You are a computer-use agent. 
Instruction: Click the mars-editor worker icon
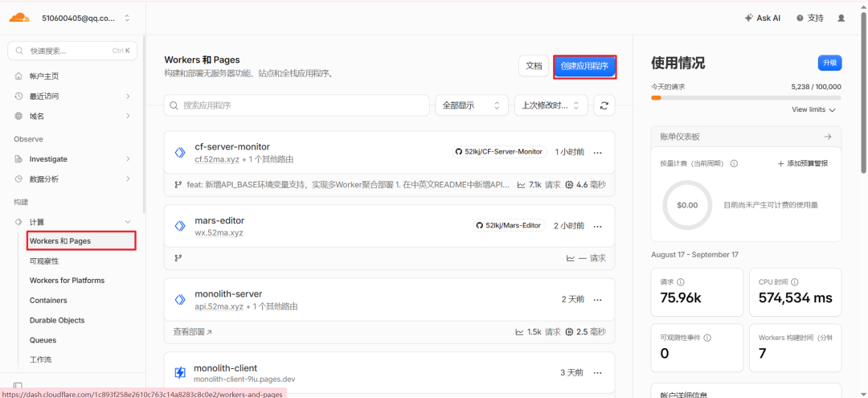(180, 226)
